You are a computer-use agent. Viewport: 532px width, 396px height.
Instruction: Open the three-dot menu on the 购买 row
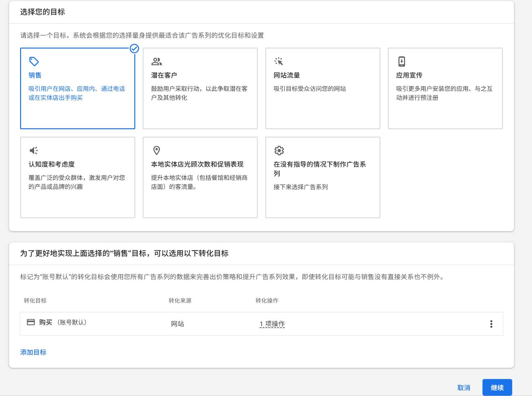point(491,324)
